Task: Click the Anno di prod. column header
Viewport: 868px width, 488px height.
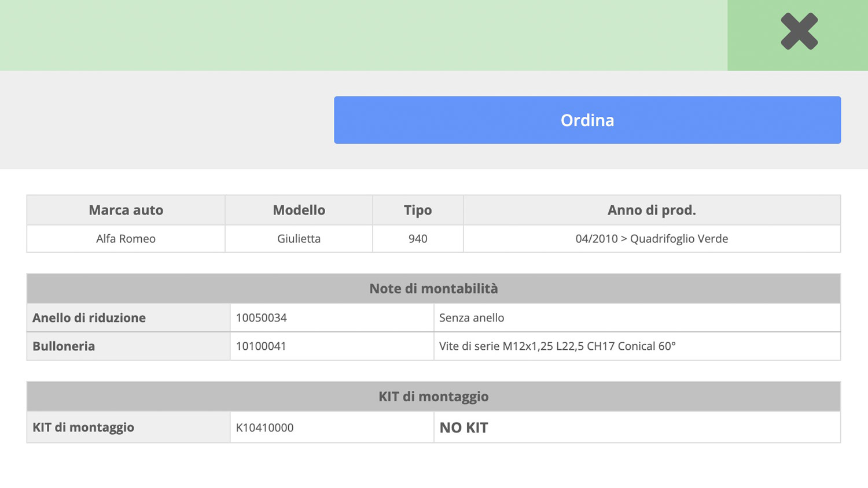Action: click(x=652, y=210)
